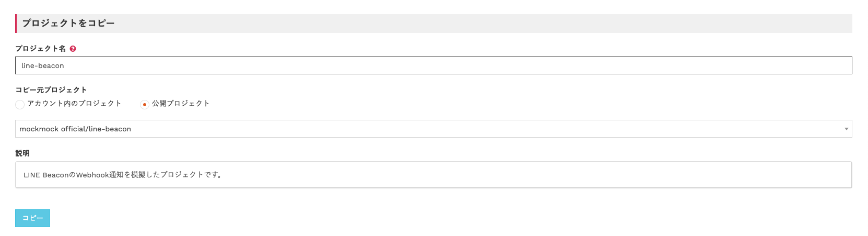Click the red accent bar of the heading
Image resolution: width=868 pixels, height=236 pixels.
click(x=16, y=23)
